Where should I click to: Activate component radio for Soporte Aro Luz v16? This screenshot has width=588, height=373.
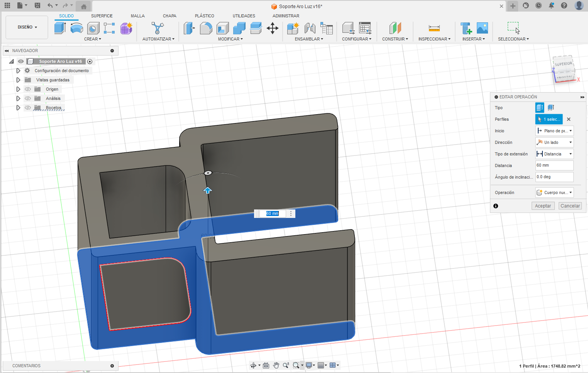tap(90, 61)
